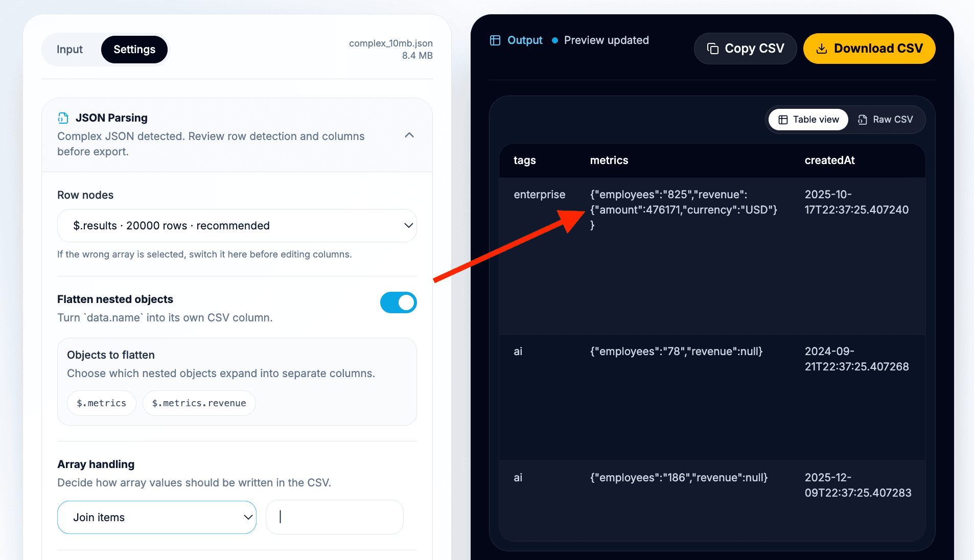This screenshot has width=974, height=560.
Task: Click the employees 825 metrics cell
Action: 684,210
